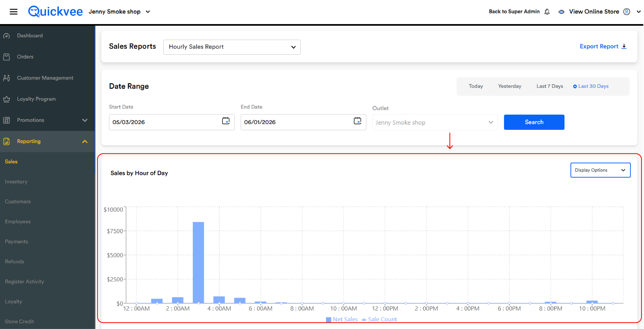Open the notifications bell icon
The image size is (644, 329).
[547, 12]
